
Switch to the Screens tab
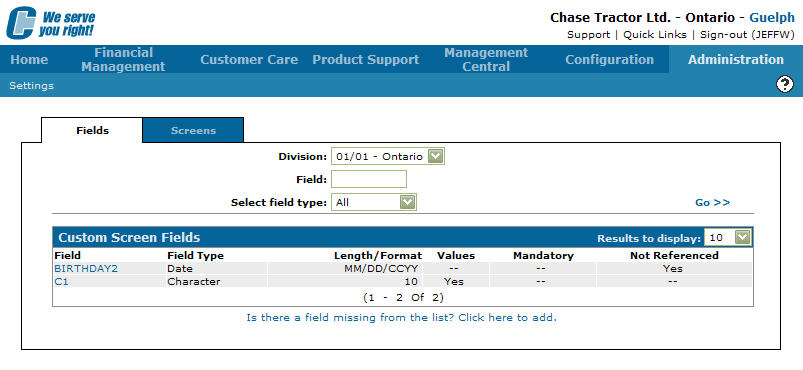point(193,130)
